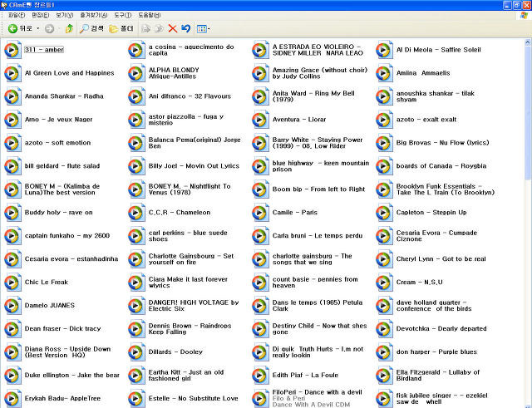Select file name azoto - exalt exalt
532x408 pixels.
pos(426,120)
